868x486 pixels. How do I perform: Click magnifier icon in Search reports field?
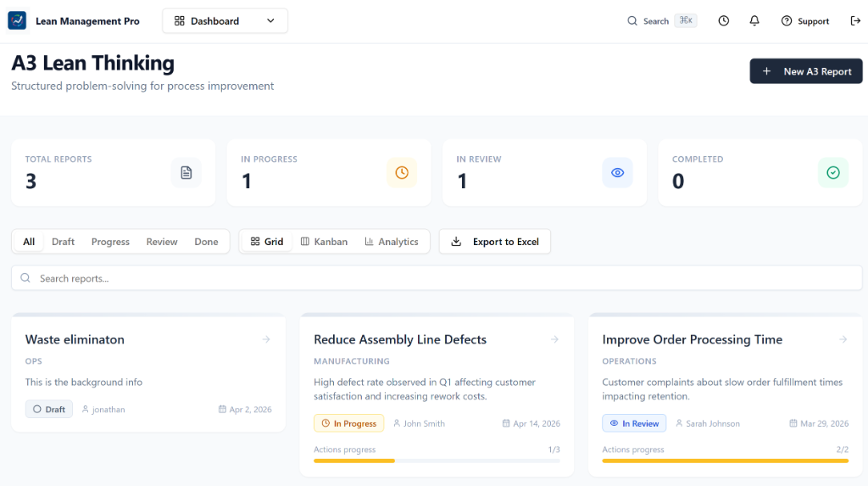tap(25, 278)
